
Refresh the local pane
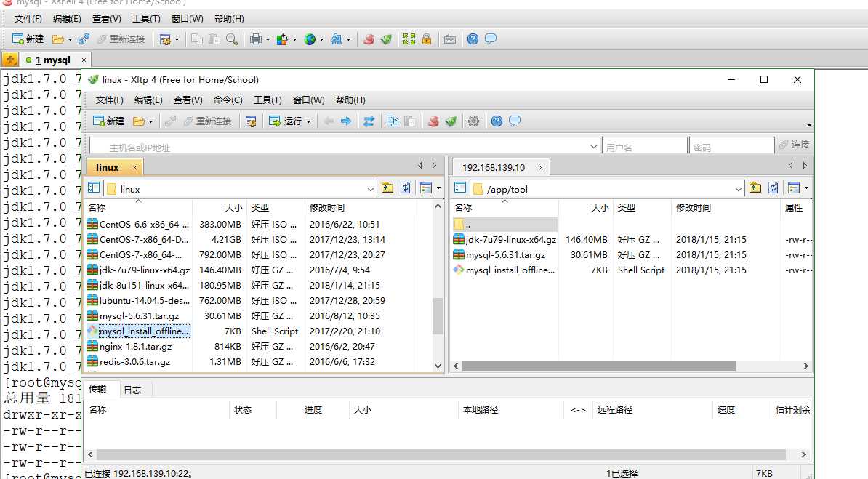click(405, 188)
